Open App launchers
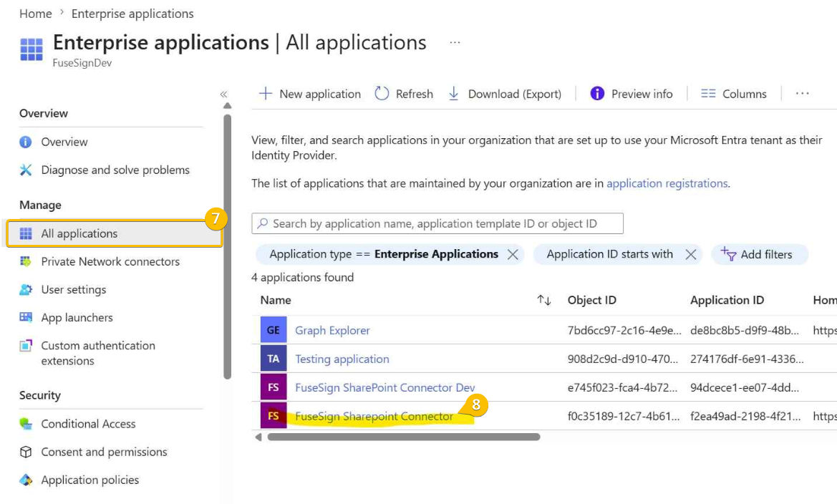The image size is (837, 504). click(x=77, y=317)
